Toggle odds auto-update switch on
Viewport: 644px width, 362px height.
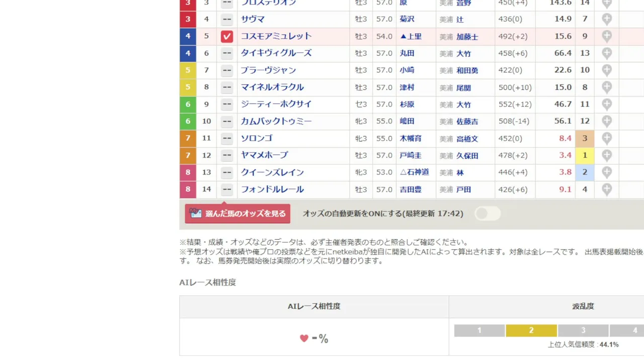488,214
